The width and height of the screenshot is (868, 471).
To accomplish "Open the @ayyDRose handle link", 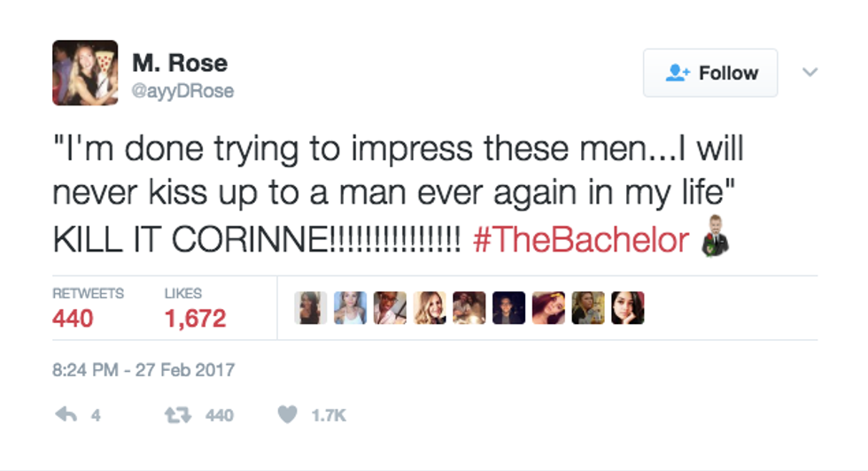I will 183,91.
